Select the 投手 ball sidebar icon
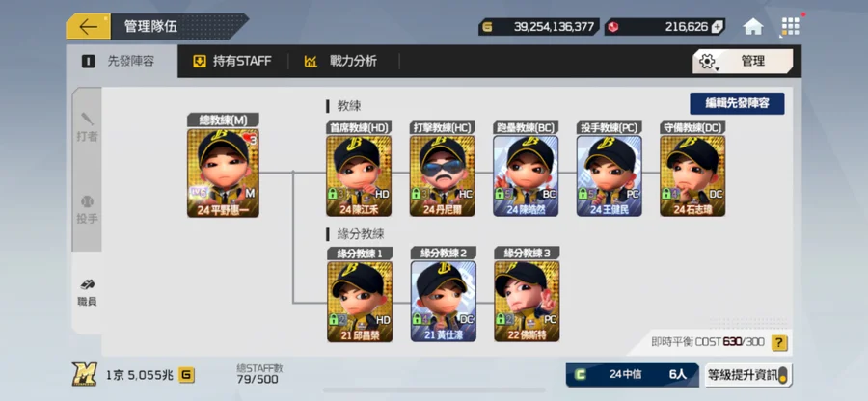 [87, 210]
